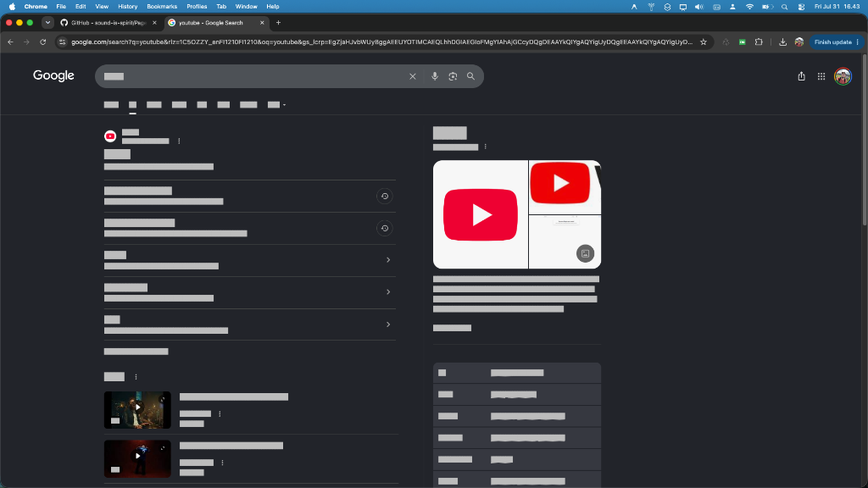Open the Chrome profile avatar in toolbar
868x488 pixels.
click(798, 42)
